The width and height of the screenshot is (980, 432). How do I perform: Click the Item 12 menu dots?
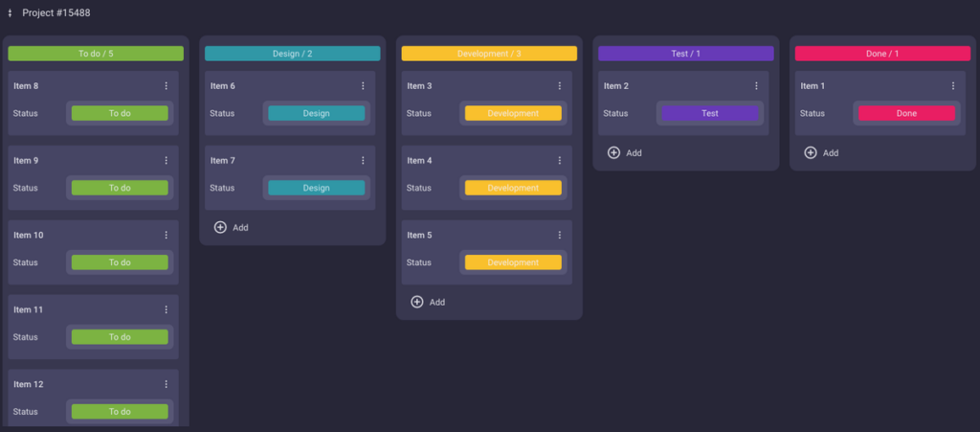click(166, 385)
